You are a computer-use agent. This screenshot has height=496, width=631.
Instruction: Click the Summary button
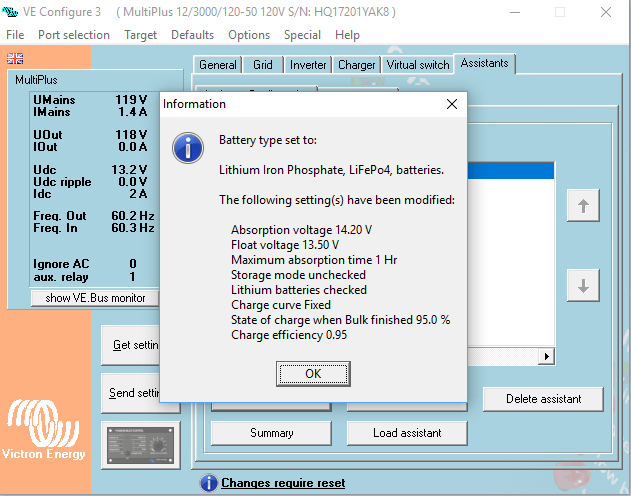pos(271,433)
